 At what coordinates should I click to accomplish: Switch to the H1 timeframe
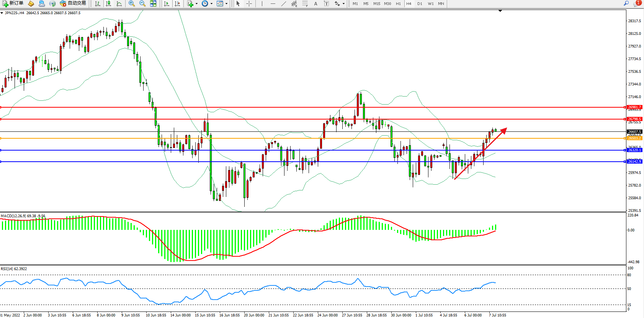(x=398, y=3)
